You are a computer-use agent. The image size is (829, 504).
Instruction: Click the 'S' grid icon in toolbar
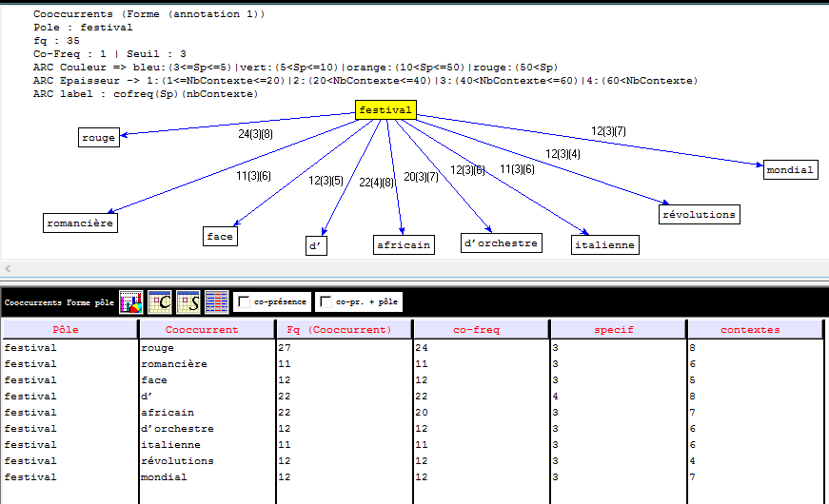pyautogui.click(x=188, y=302)
